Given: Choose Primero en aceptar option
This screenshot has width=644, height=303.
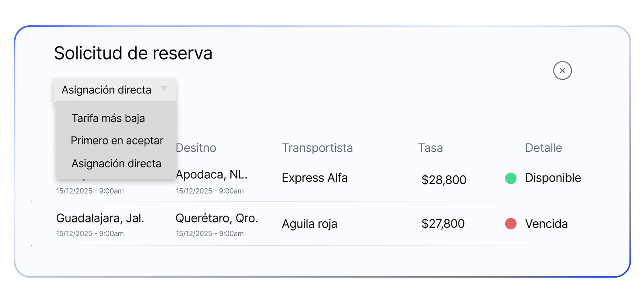Looking at the screenshot, I should click(x=117, y=140).
